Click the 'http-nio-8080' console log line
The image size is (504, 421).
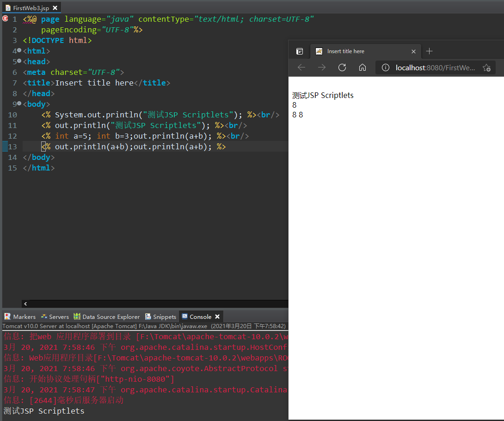point(89,379)
